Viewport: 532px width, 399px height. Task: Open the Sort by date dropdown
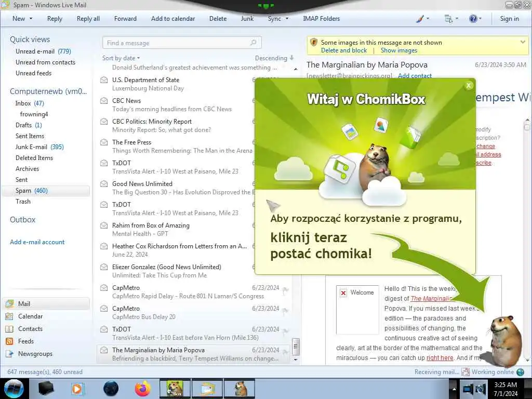pos(121,58)
